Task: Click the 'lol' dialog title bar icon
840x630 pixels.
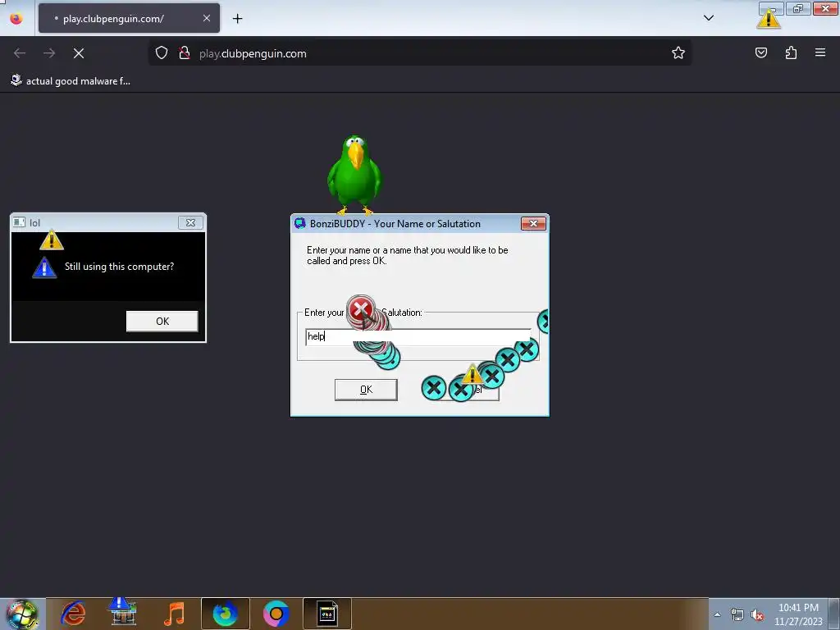Action: click(20, 222)
